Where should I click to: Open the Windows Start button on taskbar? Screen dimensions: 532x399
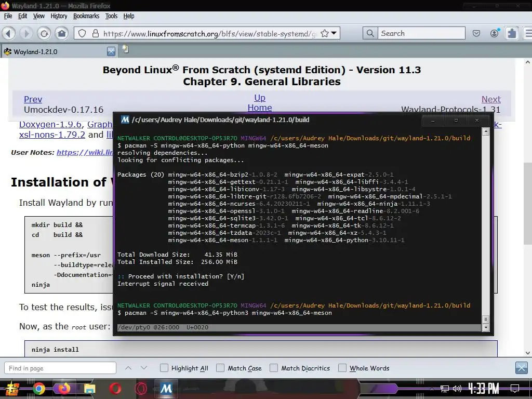pyautogui.click(x=12, y=389)
